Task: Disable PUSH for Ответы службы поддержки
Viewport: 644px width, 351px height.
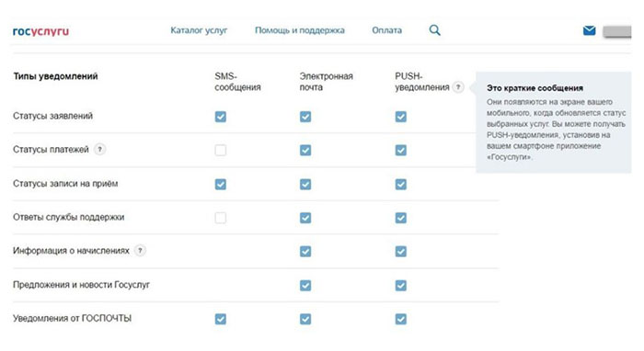Action: (401, 218)
